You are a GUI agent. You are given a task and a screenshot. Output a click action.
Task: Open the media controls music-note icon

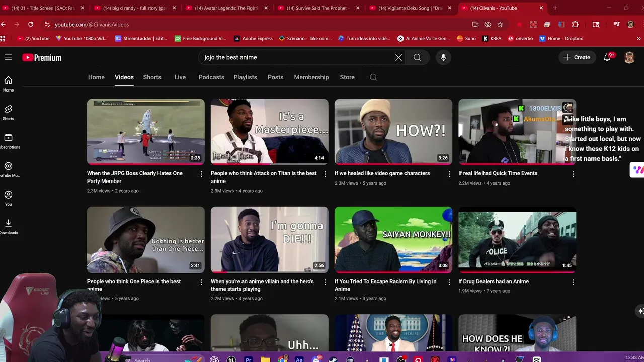coord(616,24)
